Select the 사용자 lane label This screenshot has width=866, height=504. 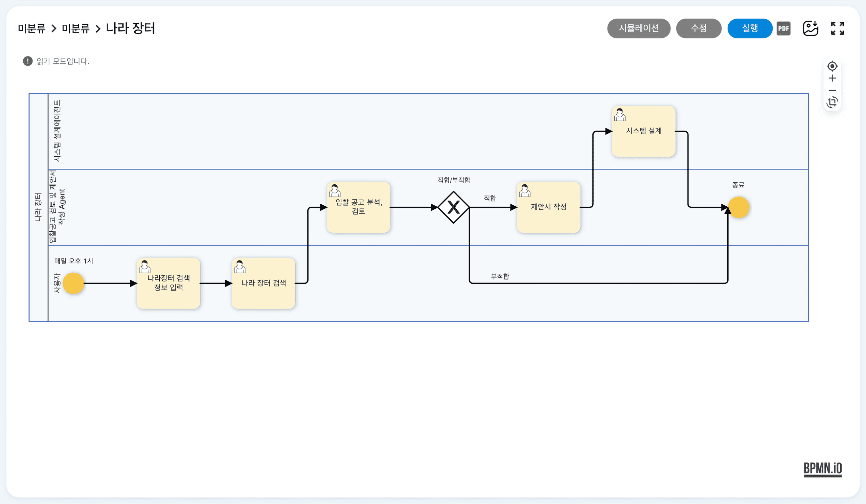pos(57,283)
